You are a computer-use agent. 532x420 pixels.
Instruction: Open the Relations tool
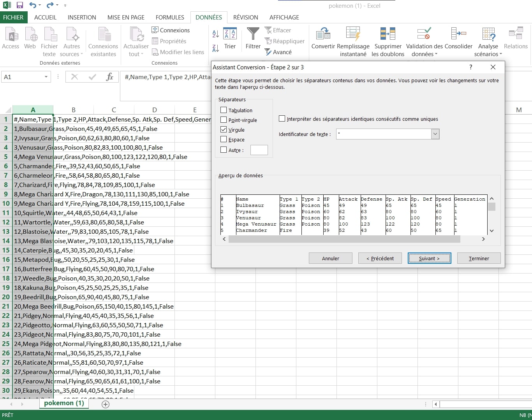(516, 38)
